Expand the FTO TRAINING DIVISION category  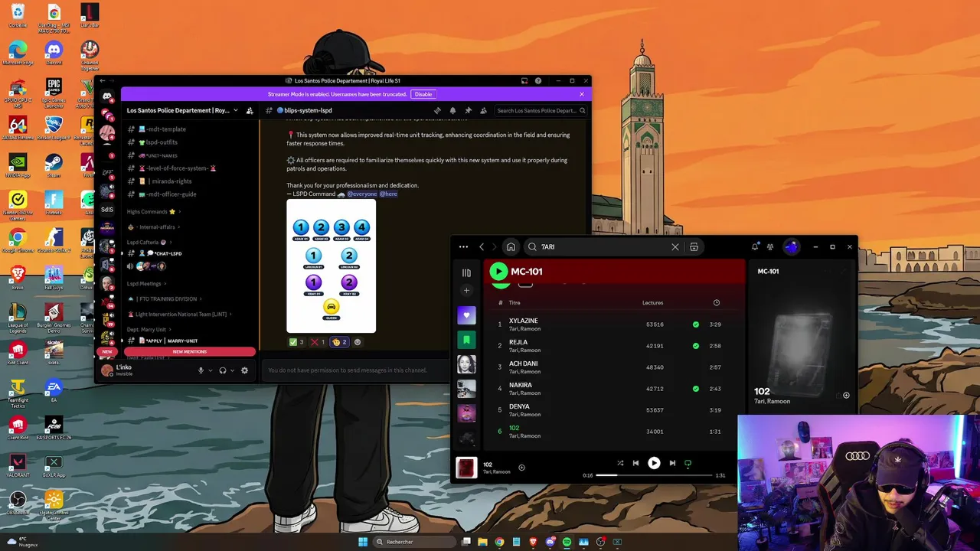tap(165, 299)
